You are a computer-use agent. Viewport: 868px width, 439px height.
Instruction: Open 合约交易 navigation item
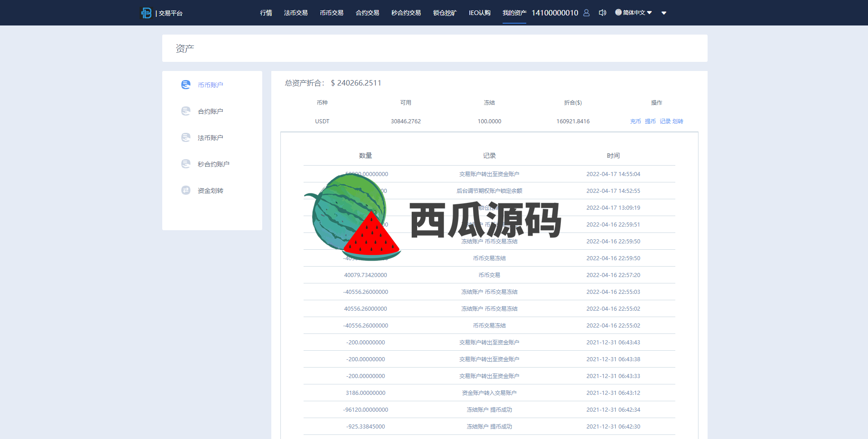coord(368,13)
